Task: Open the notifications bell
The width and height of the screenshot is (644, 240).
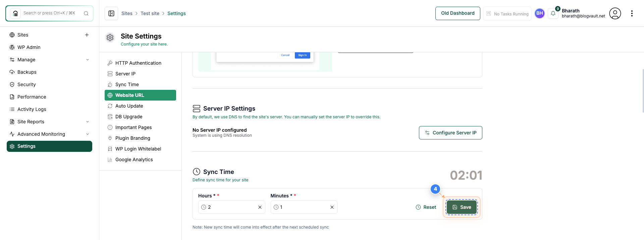Action: [553, 13]
